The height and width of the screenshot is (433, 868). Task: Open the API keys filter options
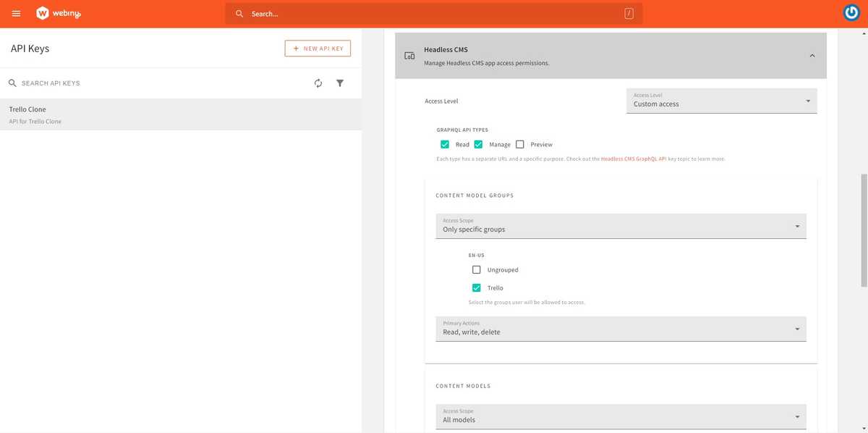pyautogui.click(x=340, y=83)
